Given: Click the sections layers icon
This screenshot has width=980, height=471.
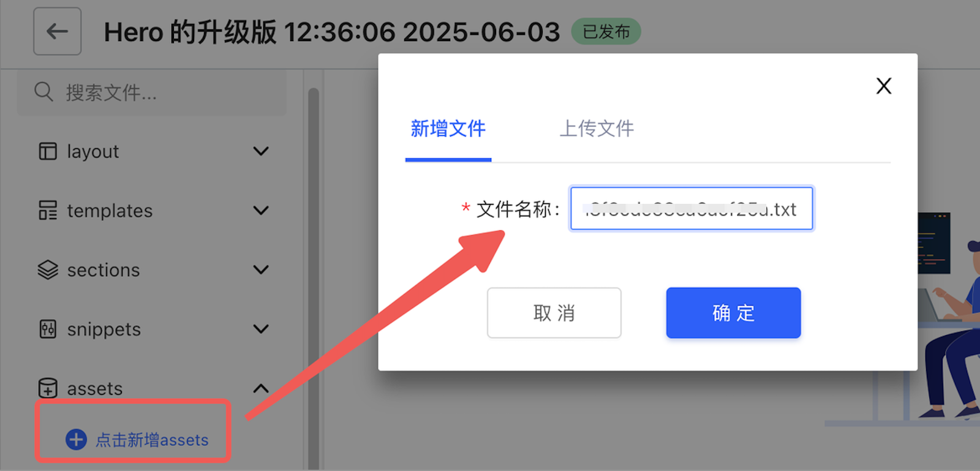Looking at the screenshot, I should (x=48, y=269).
